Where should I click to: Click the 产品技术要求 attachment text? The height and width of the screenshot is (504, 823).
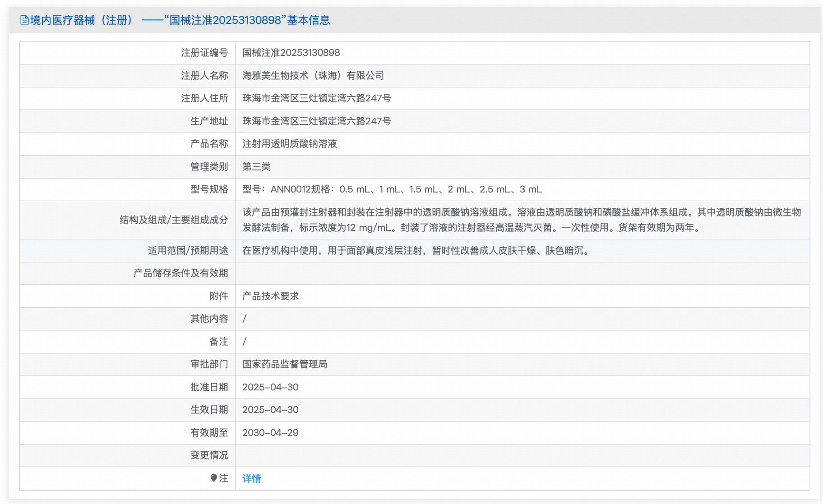coord(271,296)
